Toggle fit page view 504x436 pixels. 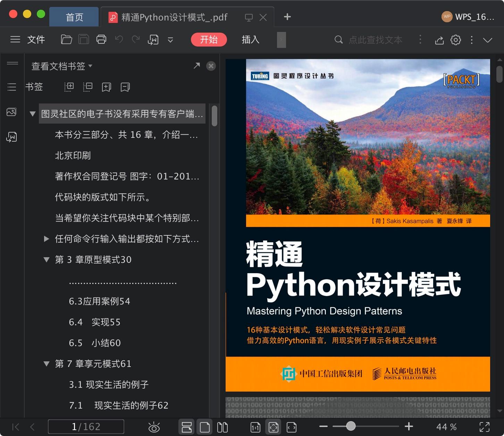(274, 427)
